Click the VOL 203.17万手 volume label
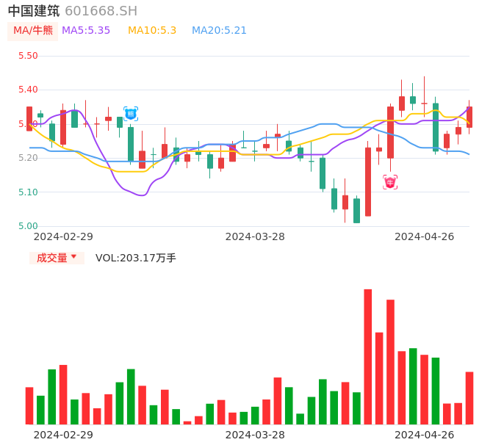This screenshot has height=445, width=504. click(136, 258)
